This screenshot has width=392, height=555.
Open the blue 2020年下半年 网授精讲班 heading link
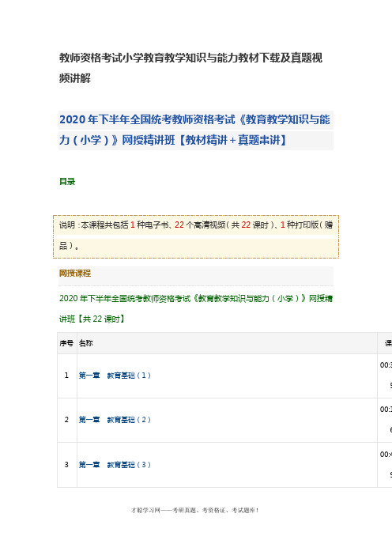coord(194,130)
